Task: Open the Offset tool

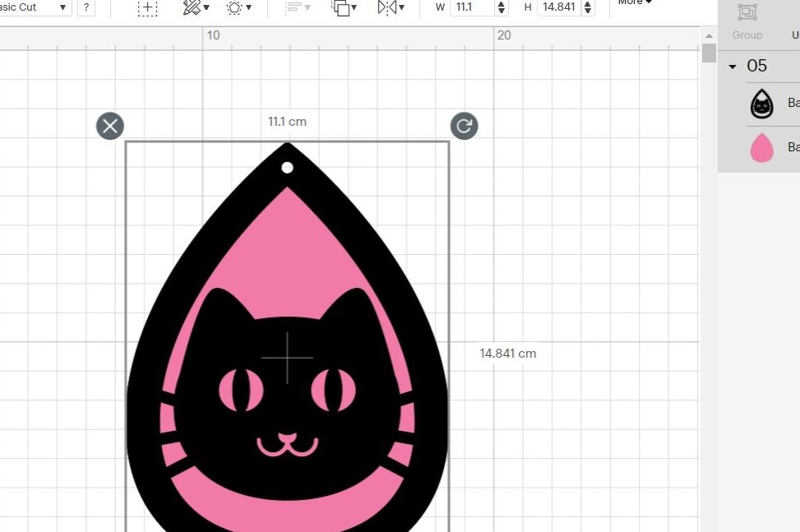Action: 238,7
